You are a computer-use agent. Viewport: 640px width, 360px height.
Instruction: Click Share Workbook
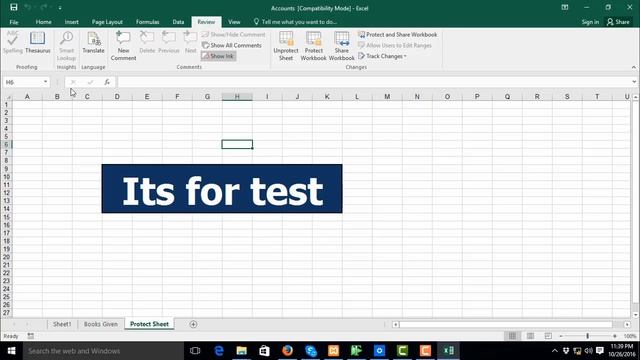(x=342, y=46)
